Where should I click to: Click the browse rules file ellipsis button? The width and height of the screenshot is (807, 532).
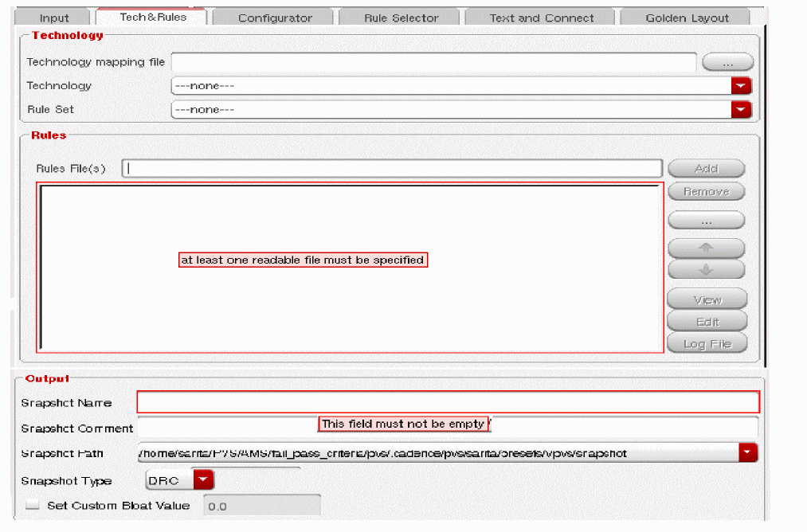click(706, 220)
